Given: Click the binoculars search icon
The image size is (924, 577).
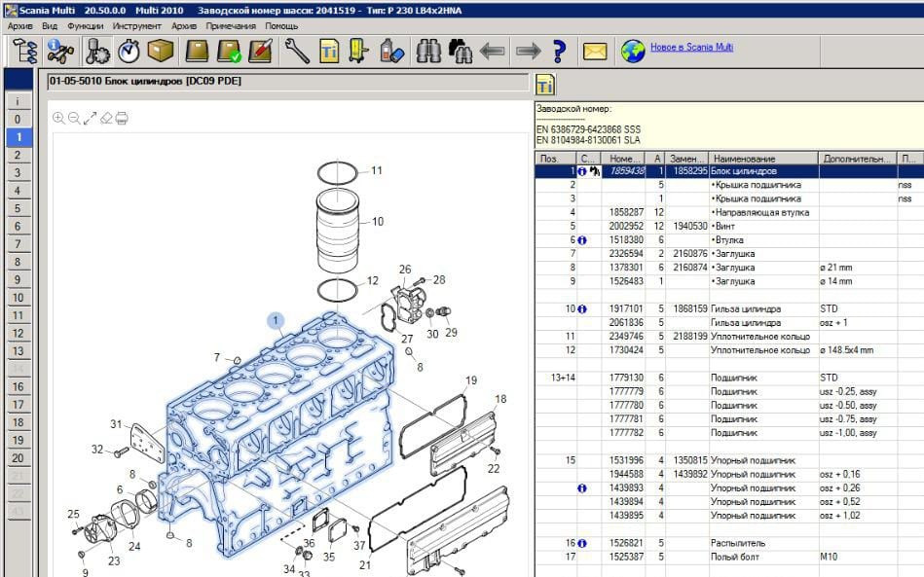Looking at the screenshot, I should [428, 50].
